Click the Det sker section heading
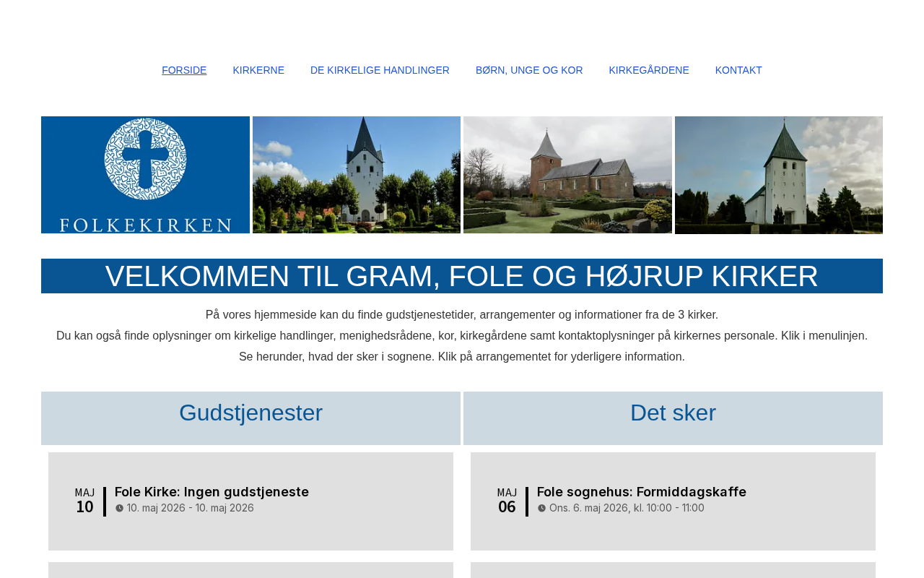The height and width of the screenshot is (578, 924). pos(673,413)
